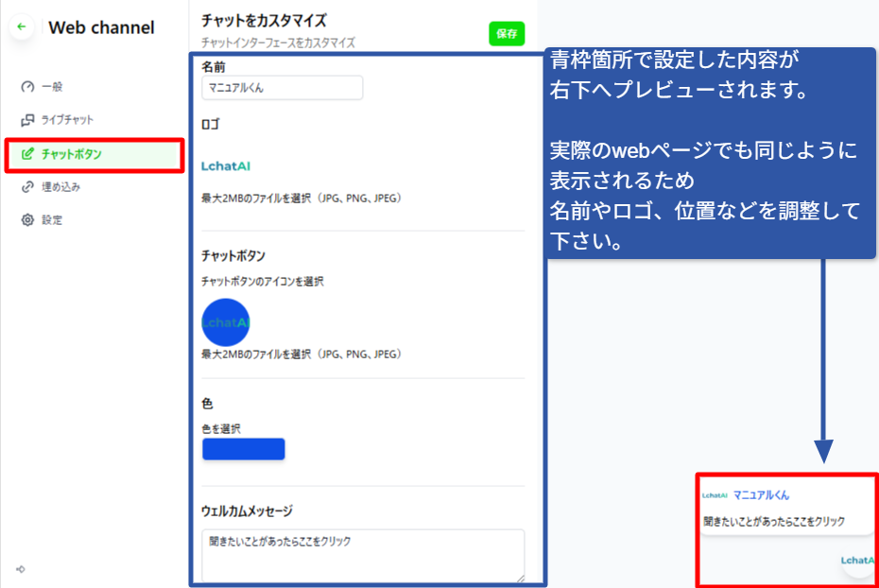Viewport: 879px width, 588px height.
Task: Click the マニュアルくん name in the preview header
Action: [x=761, y=494]
